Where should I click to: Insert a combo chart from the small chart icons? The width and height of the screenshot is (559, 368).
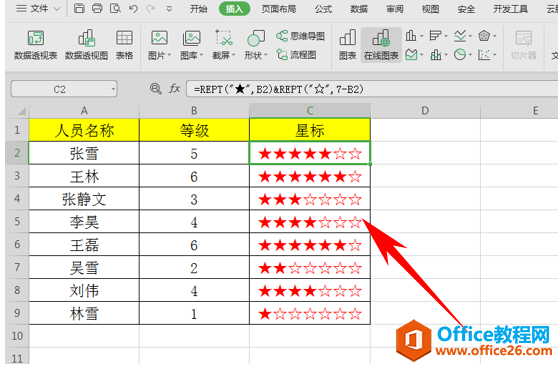(435, 55)
